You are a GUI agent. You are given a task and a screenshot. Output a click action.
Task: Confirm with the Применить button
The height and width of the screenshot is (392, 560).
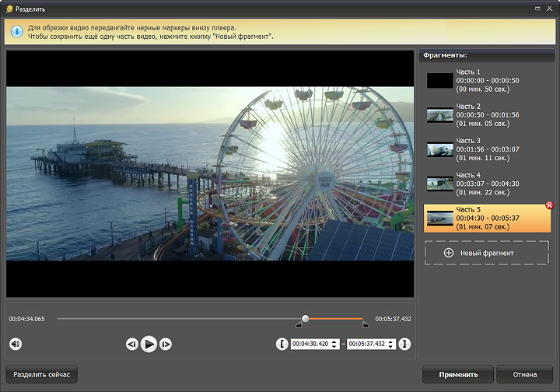click(x=458, y=375)
